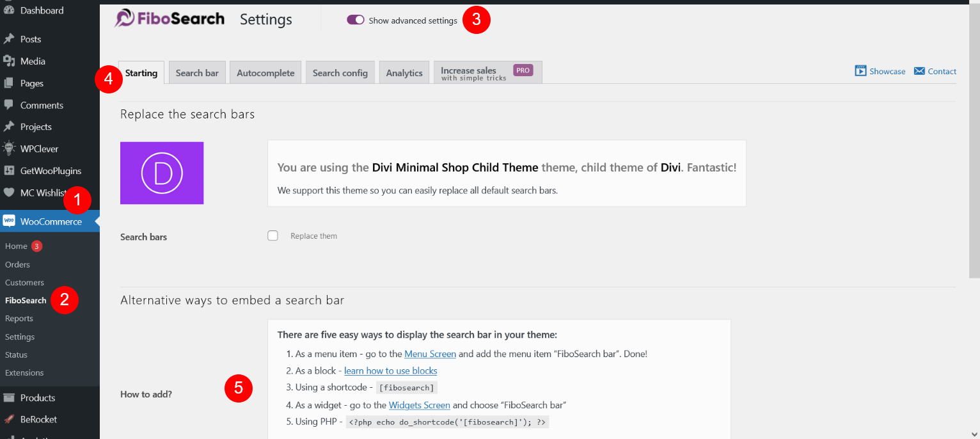Screen dimensions: 980x439
Task: Click the page vertical scrollbar
Action: tap(974, 141)
